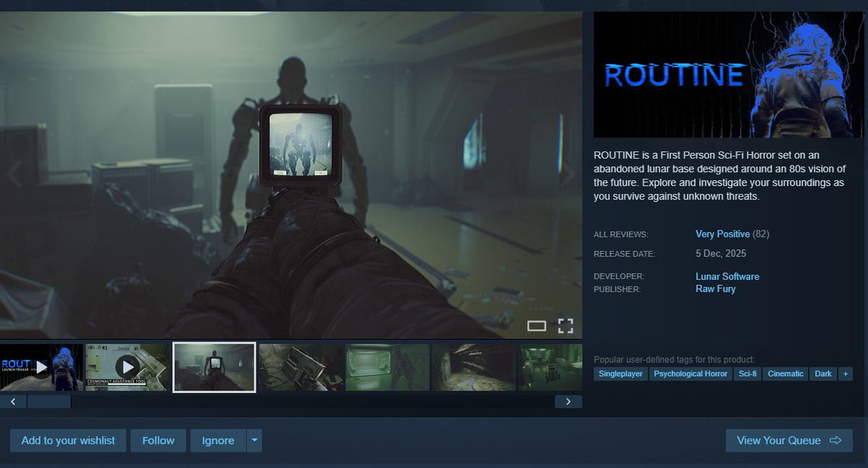Open the screenshot in fullscreen
868x468 pixels.
[565, 326]
